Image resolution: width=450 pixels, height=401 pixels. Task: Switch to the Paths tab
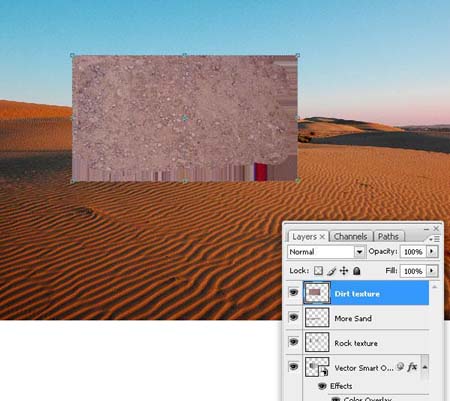click(388, 236)
